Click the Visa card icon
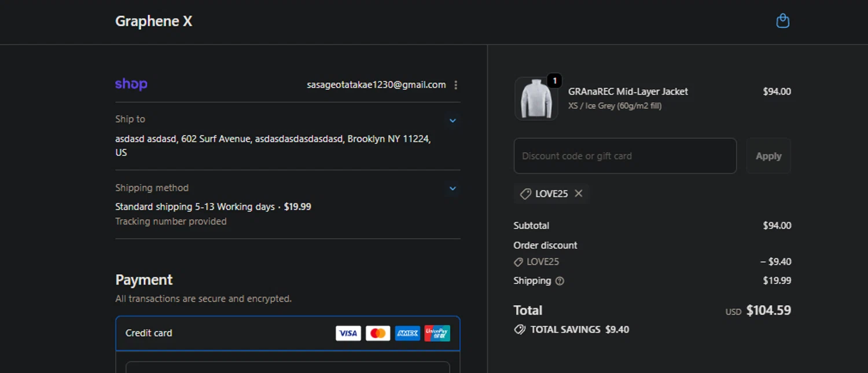The width and height of the screenshot is (868, 373). (x=348, y=333)
